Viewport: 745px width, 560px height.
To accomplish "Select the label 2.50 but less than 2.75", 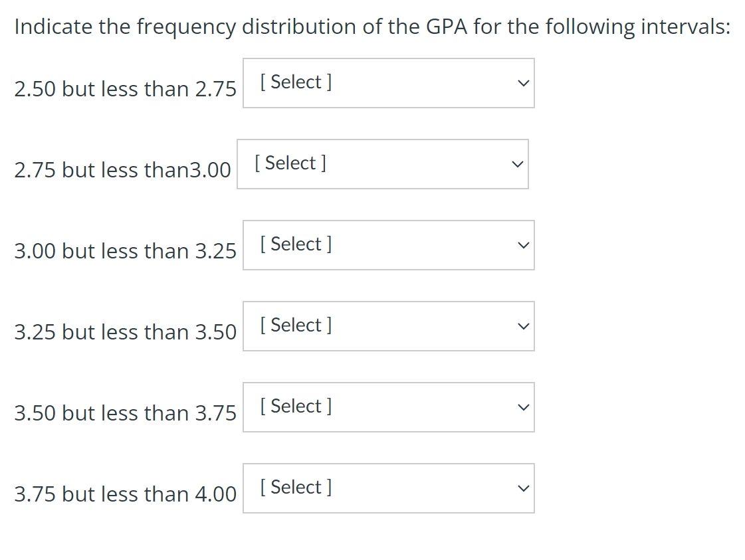I will click(125, 88).
